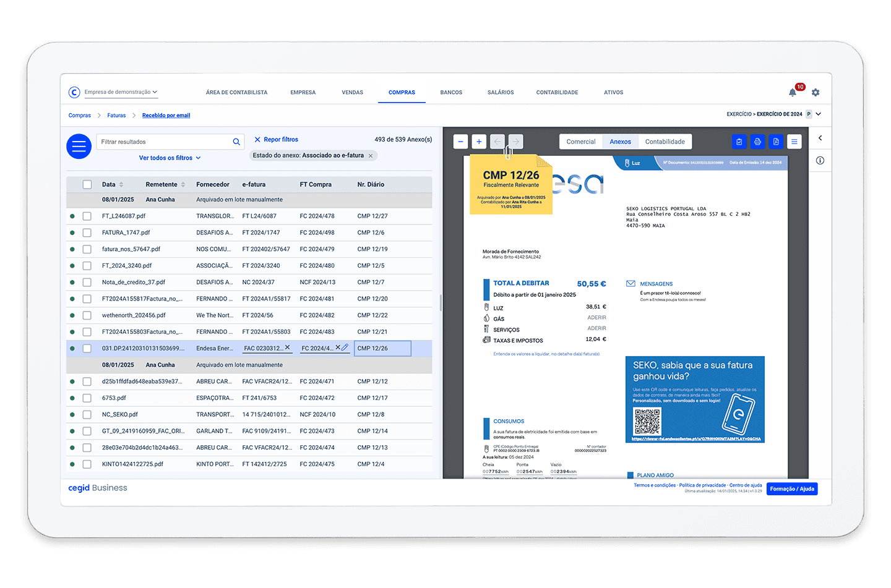This screenshot has width=891, height=588.
Task: Zoom out the document preview
Action: pos(460,142)
